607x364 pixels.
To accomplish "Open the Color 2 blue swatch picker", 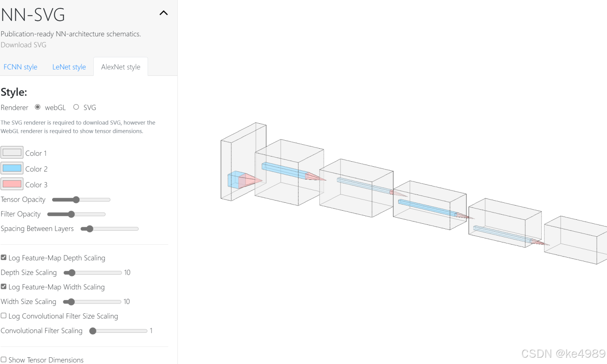I will click(x=12, y=168).
